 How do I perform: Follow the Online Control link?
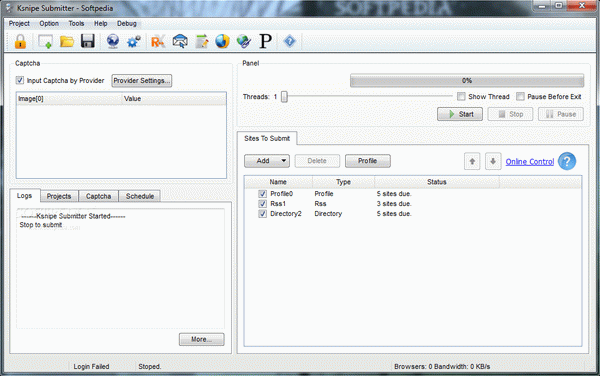pos(530,161)
